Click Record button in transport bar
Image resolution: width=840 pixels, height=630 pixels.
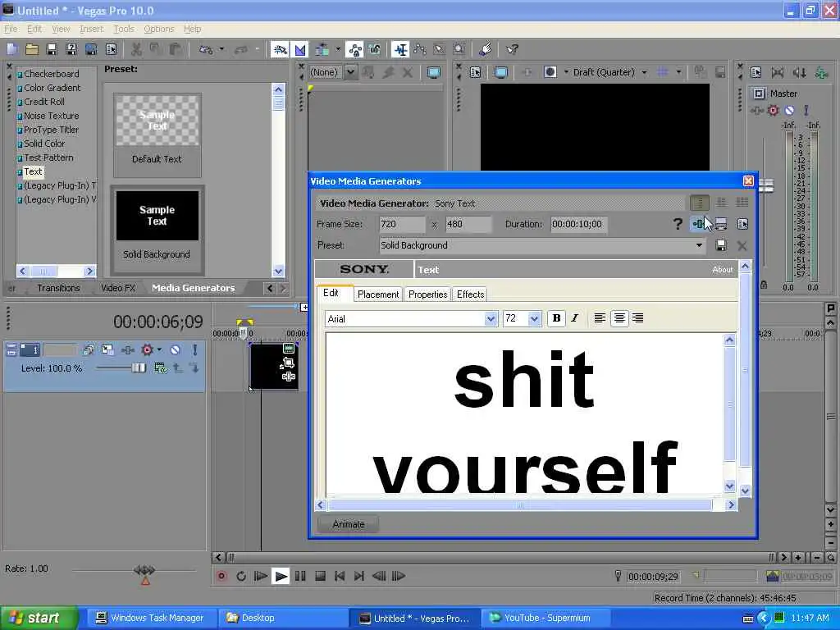[x=221, y=576]
